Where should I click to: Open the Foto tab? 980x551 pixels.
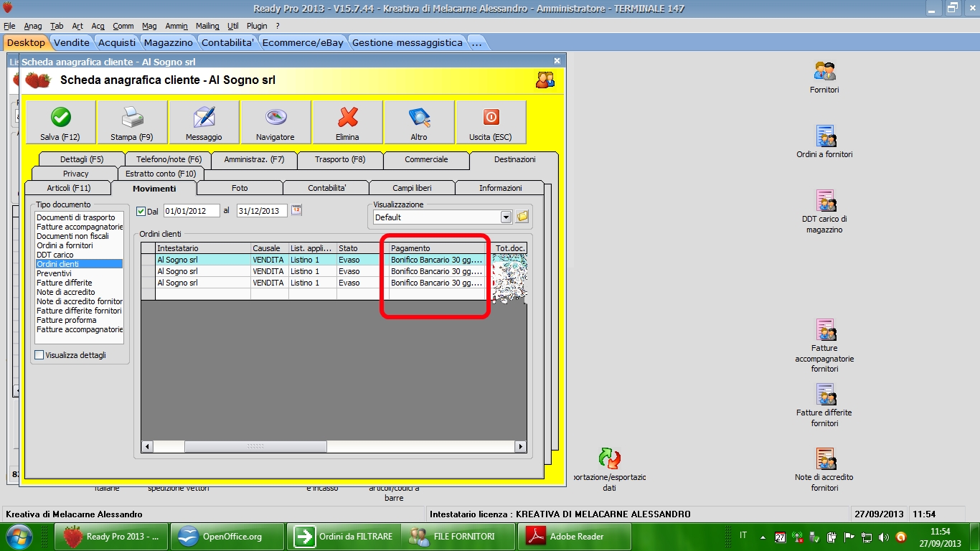pyautogui.click(x=240, y=188)
